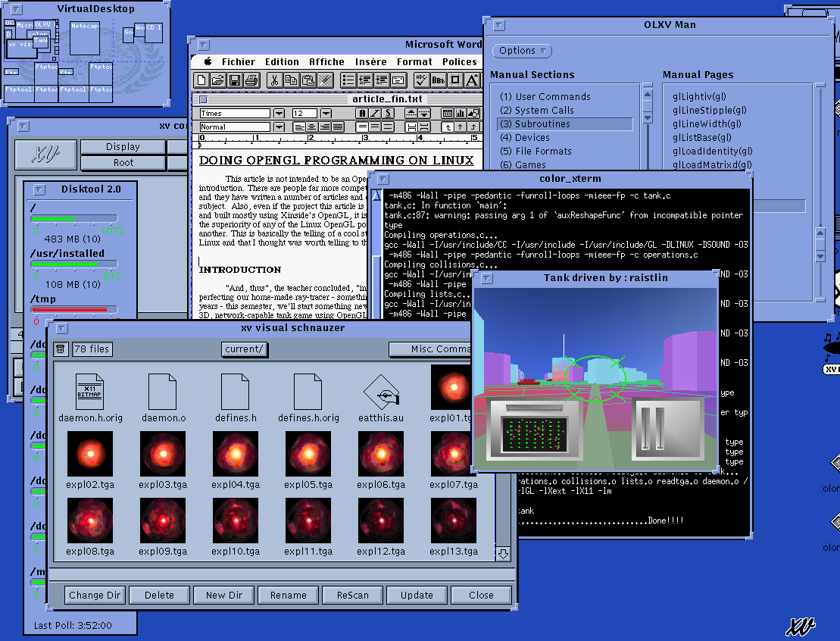840x641 pixels.
Task: Click the insert table icon
Action: [x=447, y=113]
